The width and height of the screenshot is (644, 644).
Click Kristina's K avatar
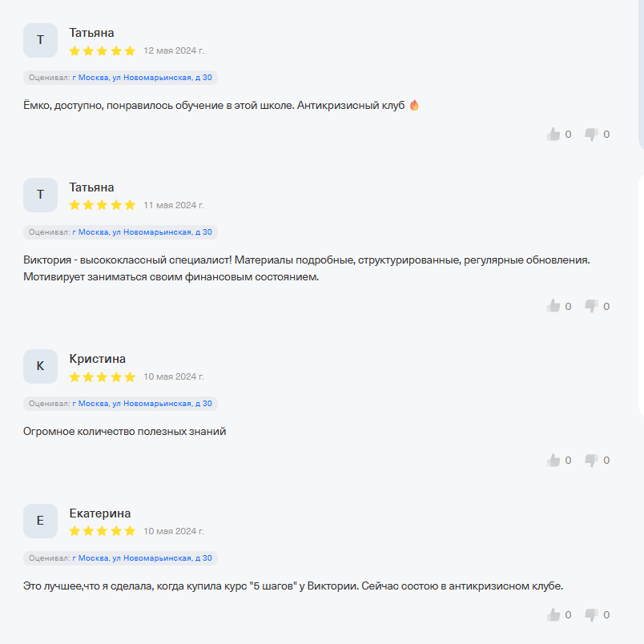pyautogui.click(x=40, y=366)
